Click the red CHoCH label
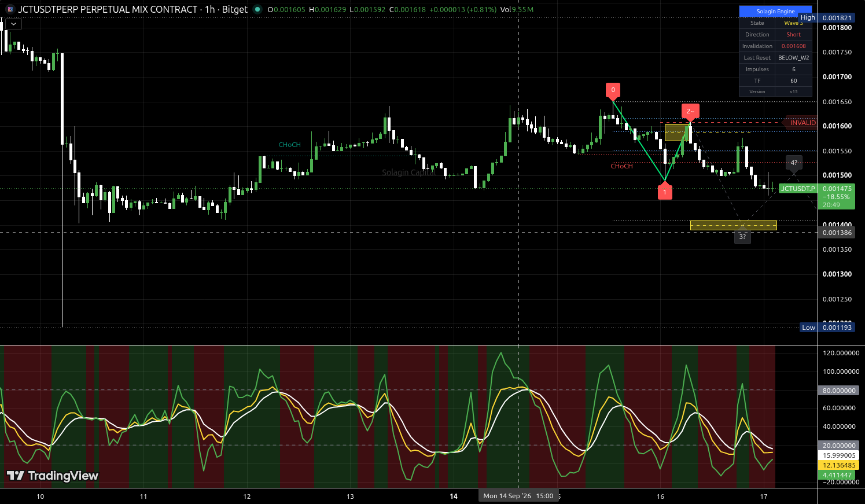 [x=622, y=166]
